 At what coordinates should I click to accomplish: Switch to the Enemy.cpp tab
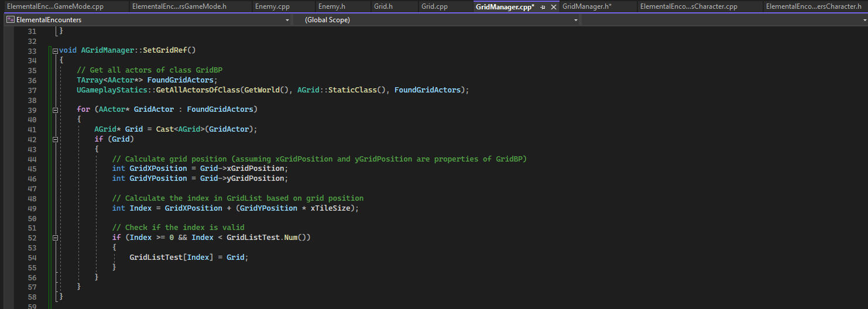coord(272,7)
